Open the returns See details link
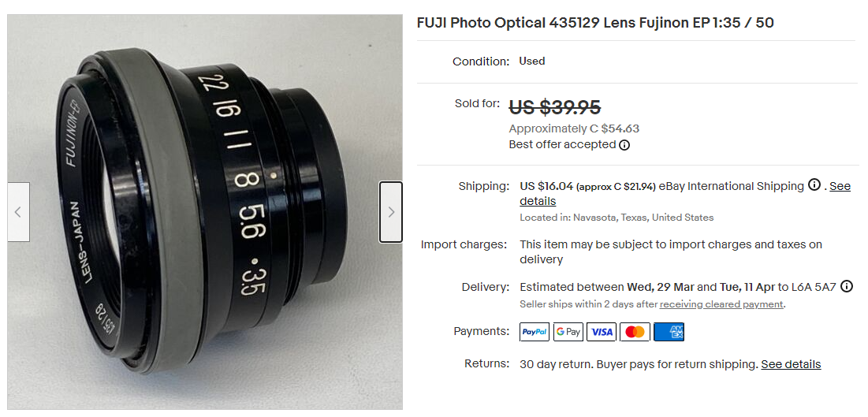Screen dimensions: 868x417 point(791,364)
